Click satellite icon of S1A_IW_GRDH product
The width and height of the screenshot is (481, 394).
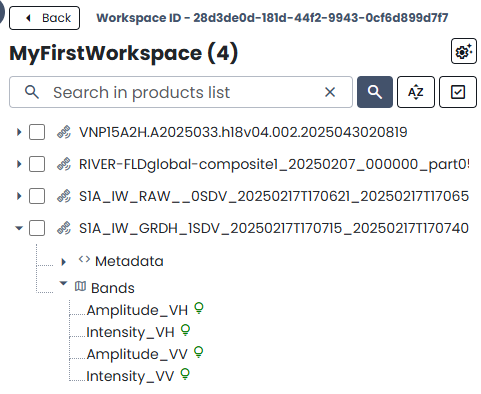coord(64,228)
